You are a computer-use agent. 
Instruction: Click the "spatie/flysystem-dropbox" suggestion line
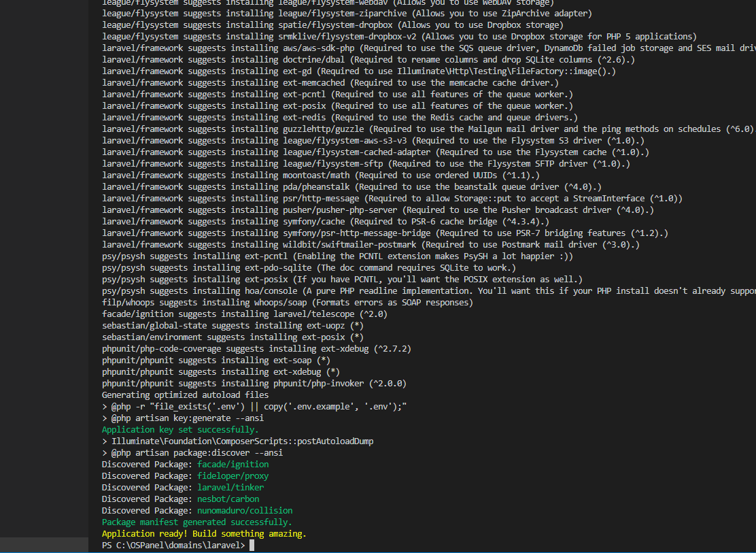[332, 24]
